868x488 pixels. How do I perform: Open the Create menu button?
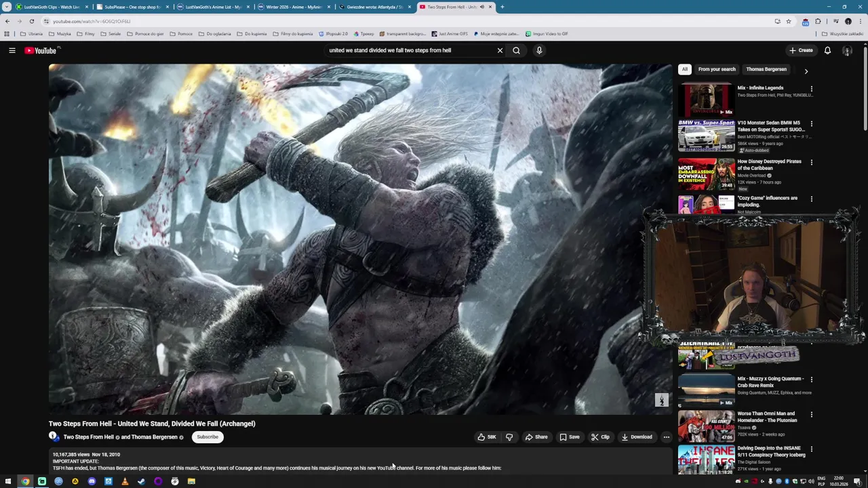coord(801,50)
